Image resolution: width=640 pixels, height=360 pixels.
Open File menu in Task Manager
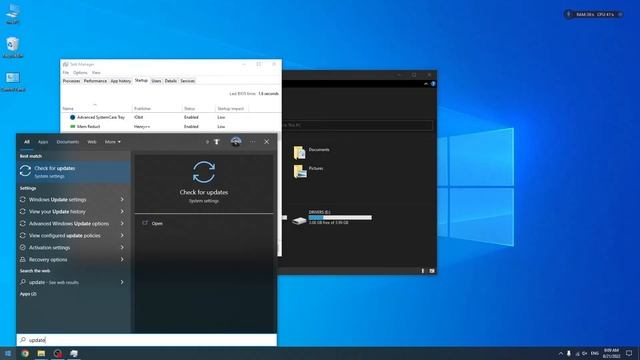[66, 73]
